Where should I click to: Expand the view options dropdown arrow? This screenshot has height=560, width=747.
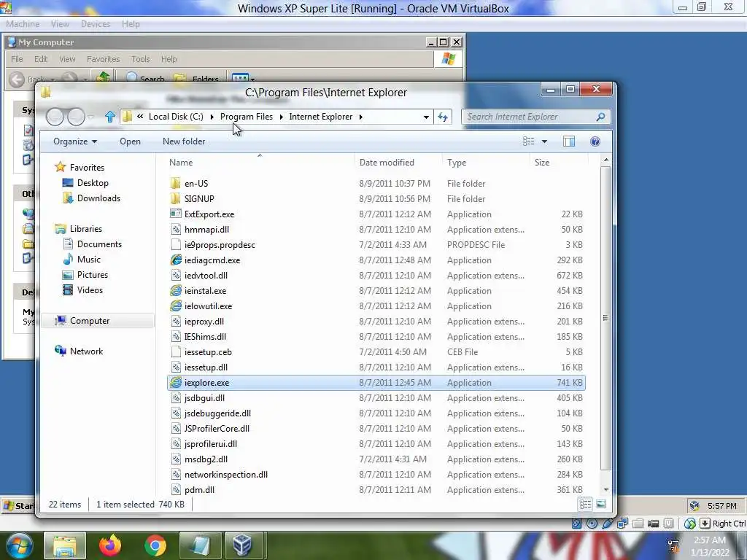click(544, 141)
